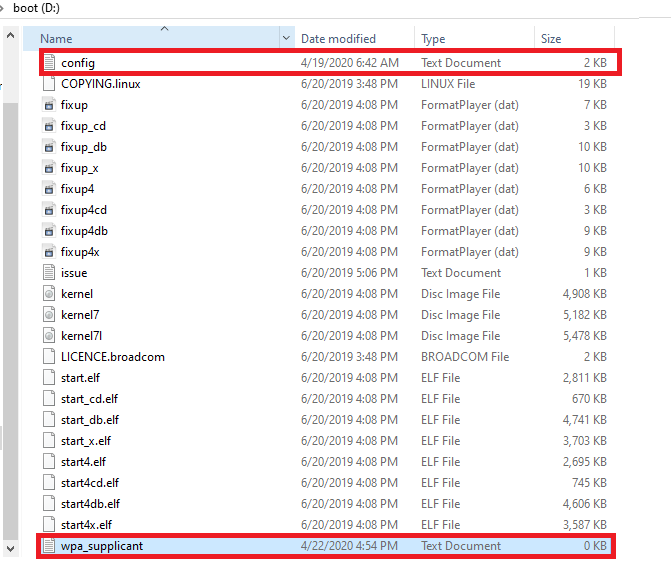Click the start4x.elf file icon

point(49,524)
